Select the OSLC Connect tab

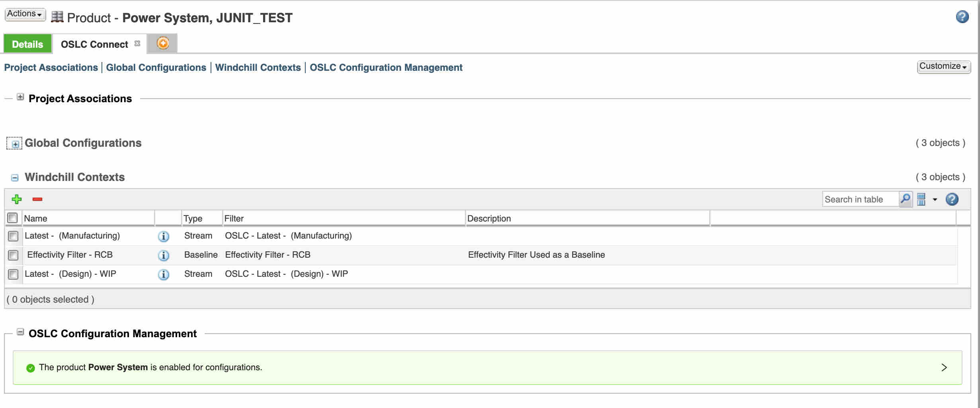point(94,44)
